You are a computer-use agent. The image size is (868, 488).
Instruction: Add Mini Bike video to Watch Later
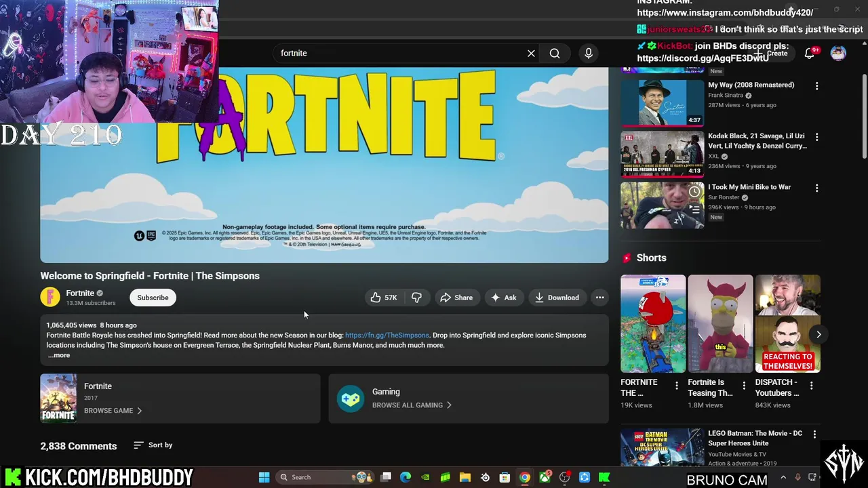694,192
